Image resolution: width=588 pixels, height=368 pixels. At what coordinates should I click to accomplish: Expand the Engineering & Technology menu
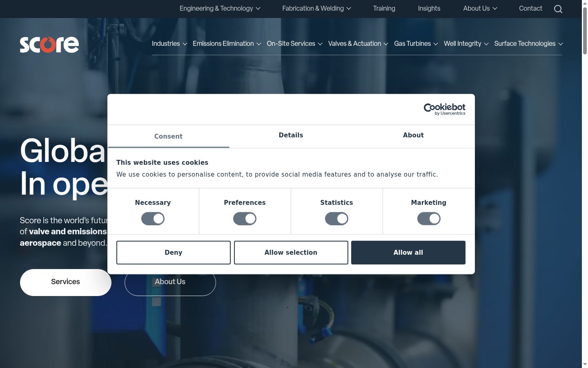(x=220, y=9)
